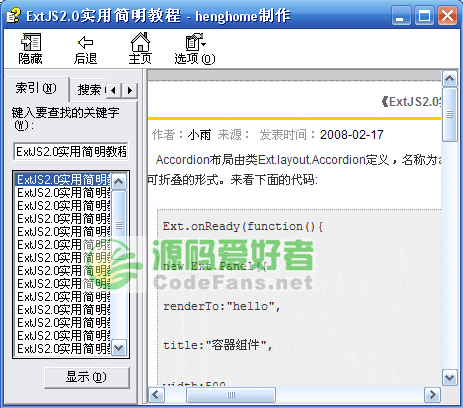Select the highlighted first index entry

click(63, 180)
